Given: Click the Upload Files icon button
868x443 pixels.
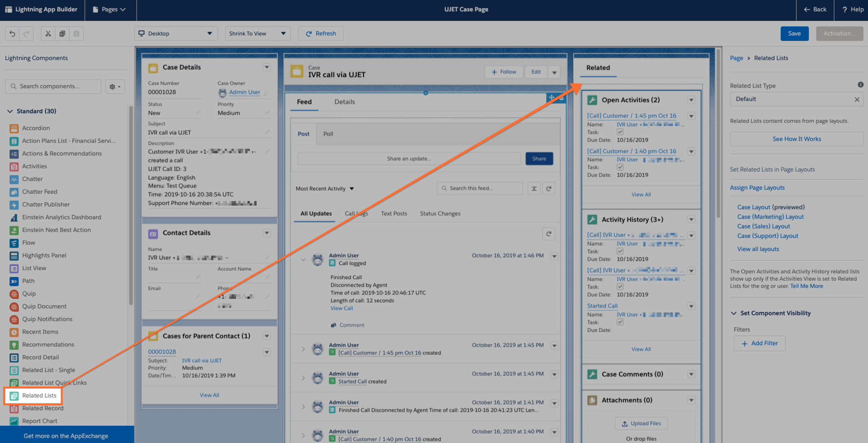Looking at the screenshot, I should point(641,423).
